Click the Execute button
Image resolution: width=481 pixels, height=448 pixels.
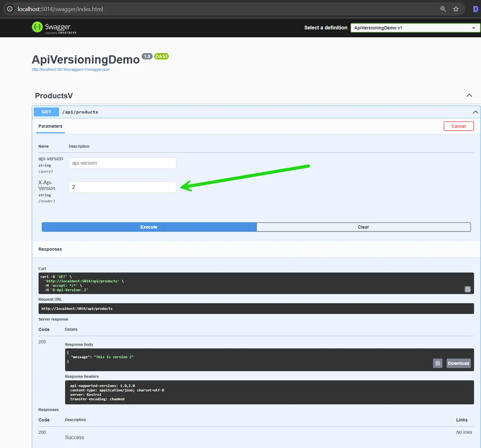click(x=149, y=227)
